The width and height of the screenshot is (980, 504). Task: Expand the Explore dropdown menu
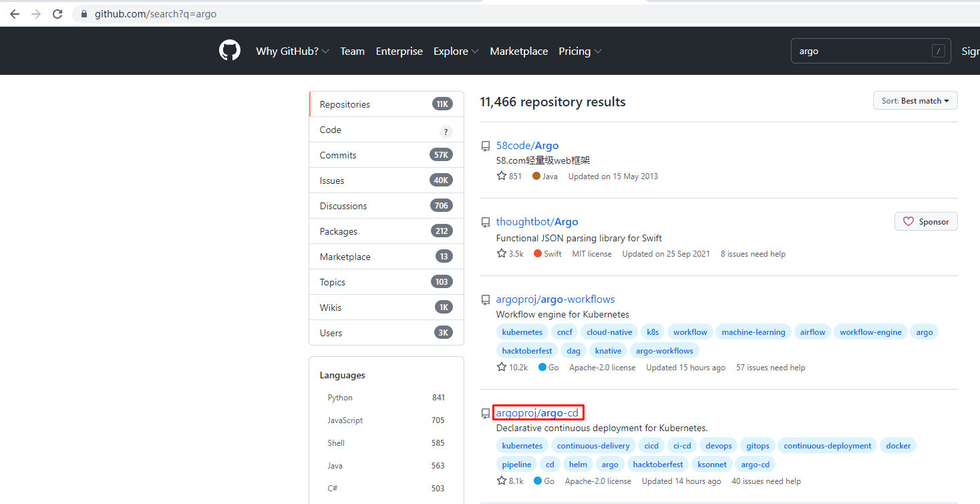456,51
